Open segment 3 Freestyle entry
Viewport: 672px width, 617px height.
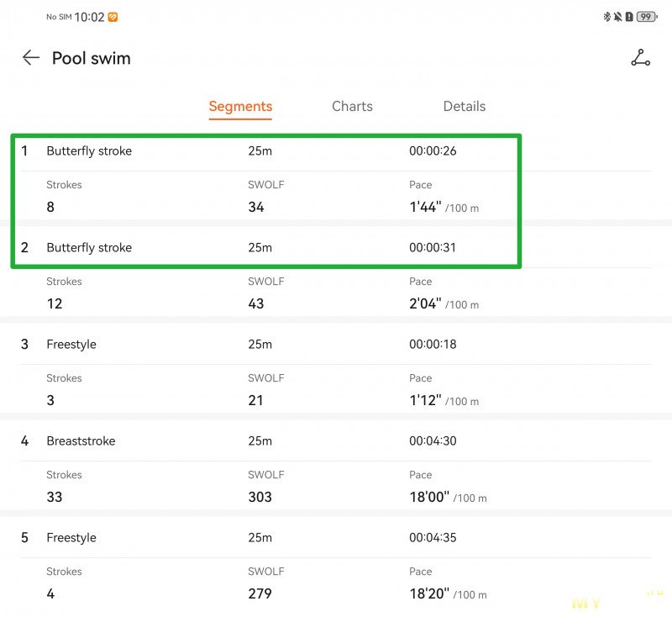(71, 345)
